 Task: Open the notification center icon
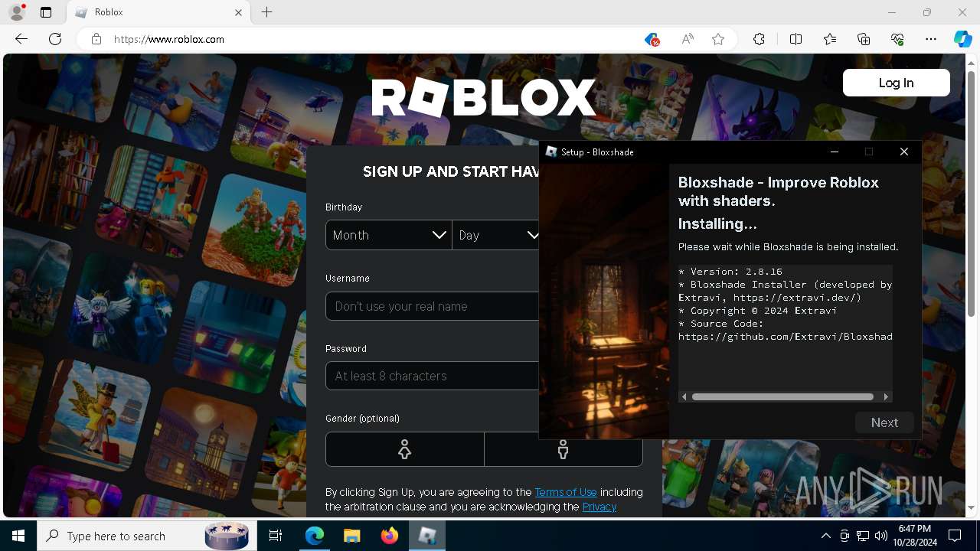coord(955,536)
